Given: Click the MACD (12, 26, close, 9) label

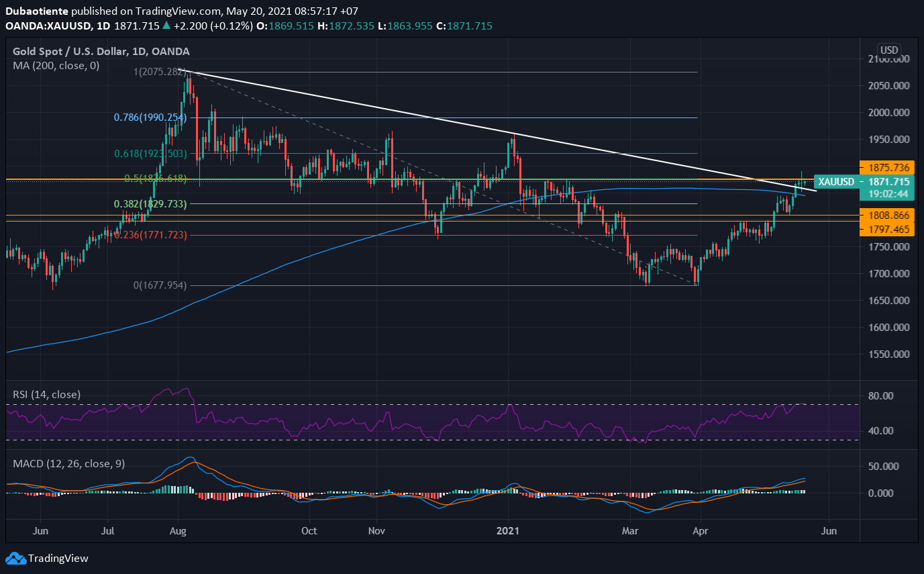Looking at the screenshot, I should (69, 464).
